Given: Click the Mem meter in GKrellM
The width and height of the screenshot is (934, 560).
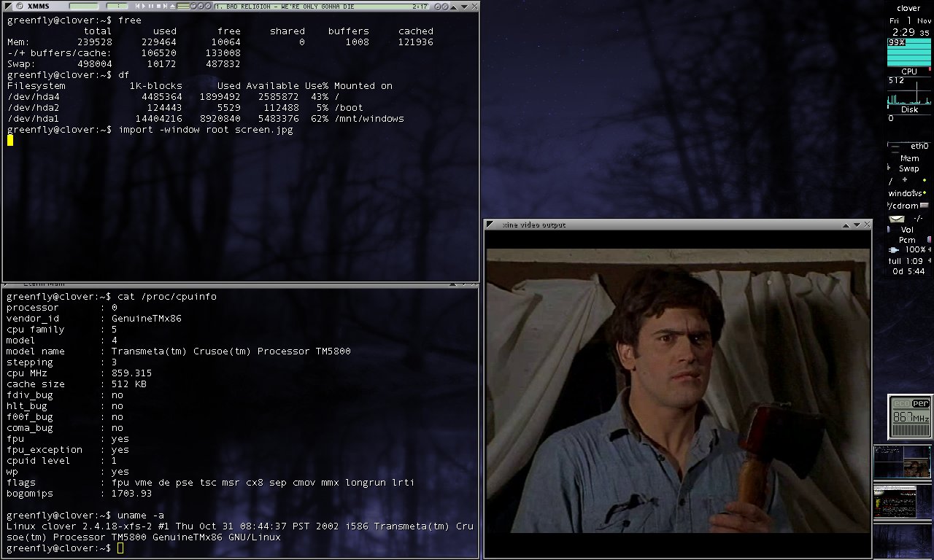Looking at the screenshot, I should click(909, 158).
